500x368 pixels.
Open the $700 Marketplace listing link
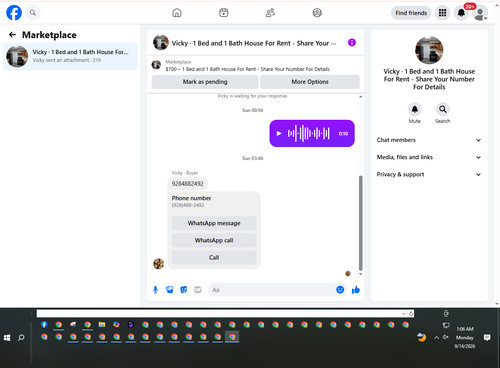(x=247, y=69)
